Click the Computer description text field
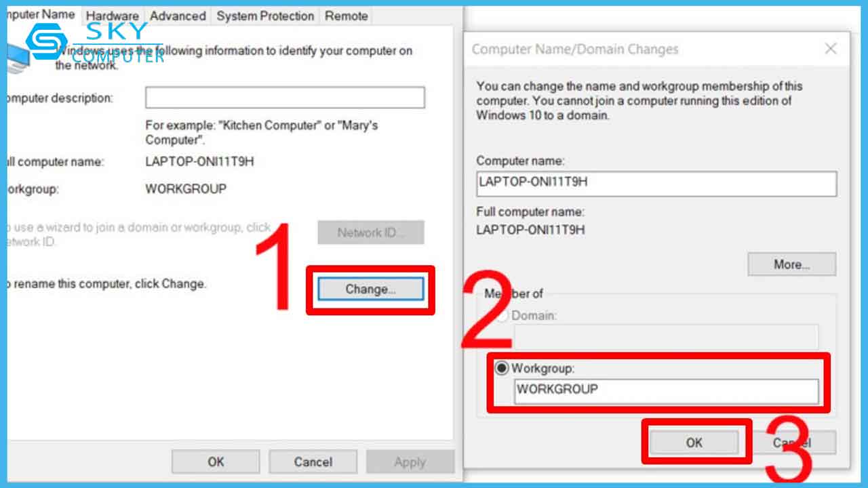Viewport: 868px width, 488px height. [285, 98]
